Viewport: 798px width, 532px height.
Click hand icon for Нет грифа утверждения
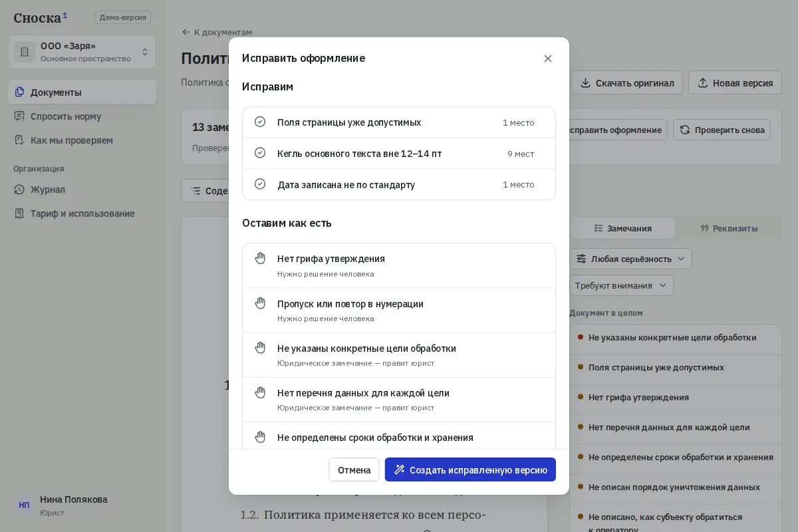coord(260,258)
